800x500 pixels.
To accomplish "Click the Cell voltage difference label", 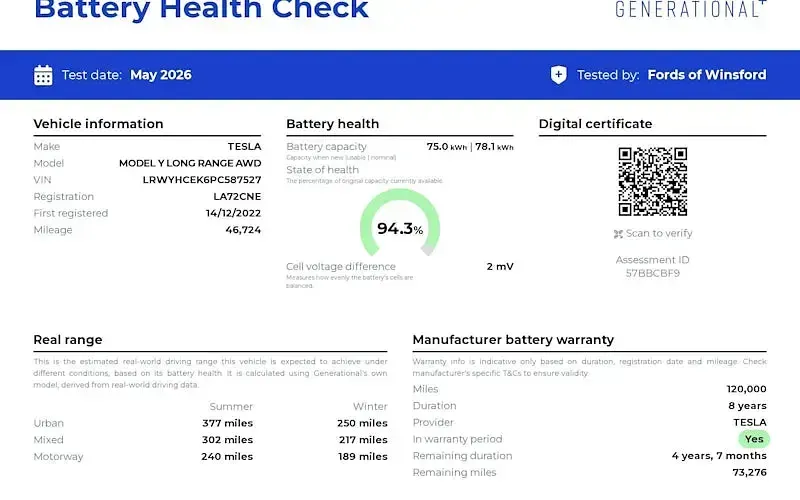I will [341, 266].
